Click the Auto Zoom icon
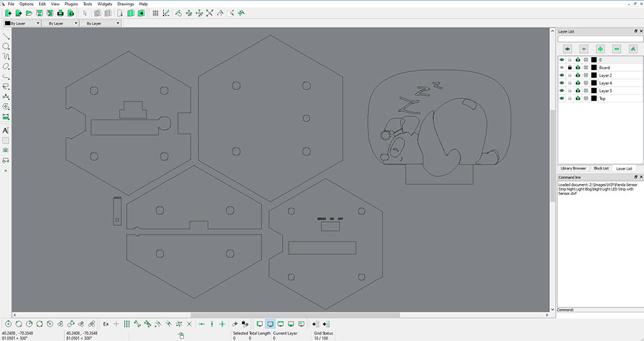The image size is (644, 341). pos(209,13)
